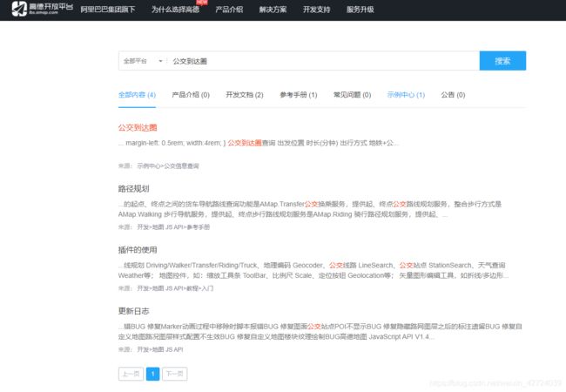The image size is (566, 392).
Task: Switch to the 产品介绍 (0) tab
Action: [x=191, y=95]
